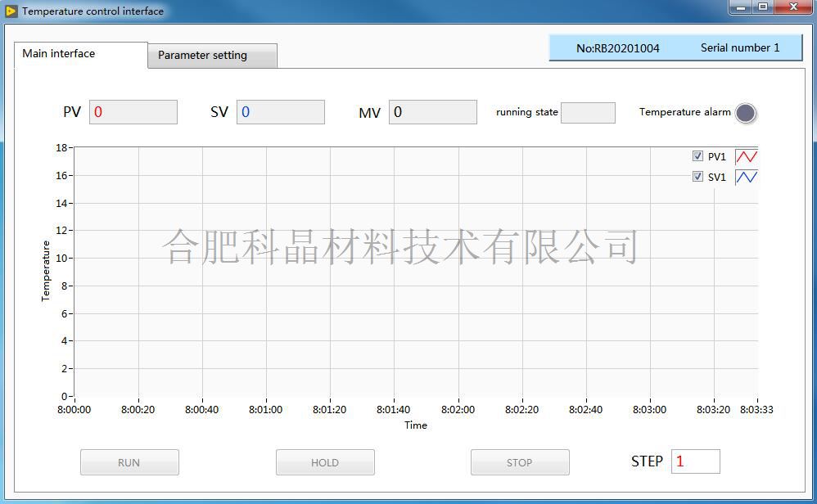Click the Temperature alarm indicator light
Viewport: 817px width, 504px height.
coord(745,113)
